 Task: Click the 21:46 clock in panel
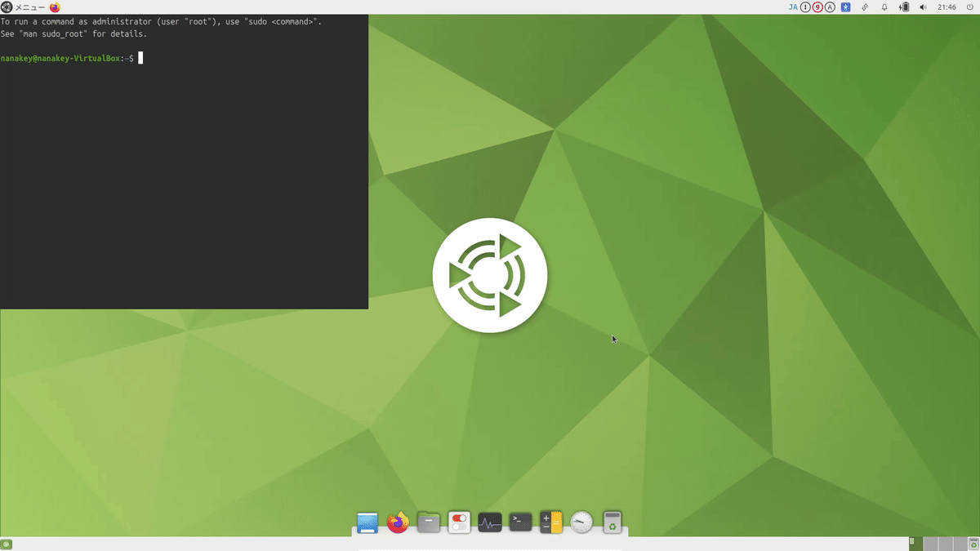[x=947, y=7]
